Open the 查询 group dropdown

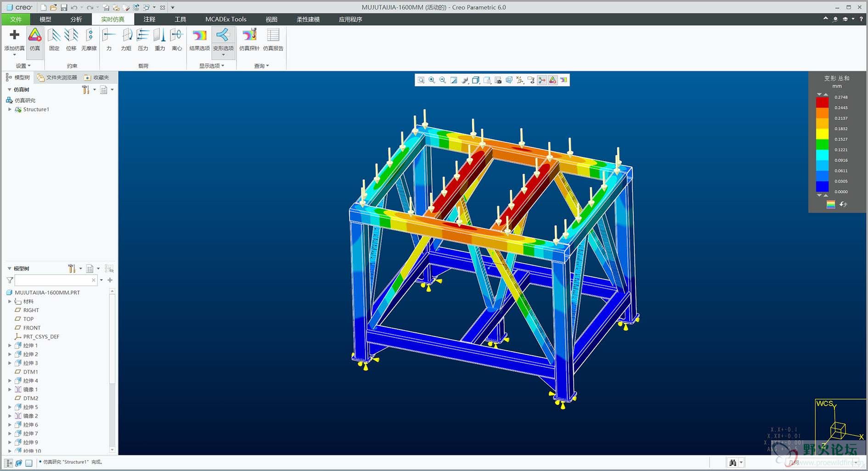click(x=261, y=66)
